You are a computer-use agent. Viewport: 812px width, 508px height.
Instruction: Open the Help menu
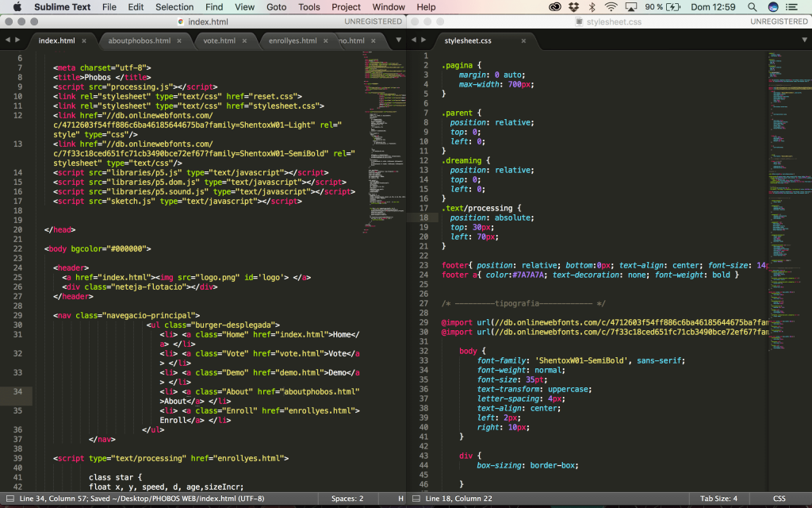click(426, 6)
